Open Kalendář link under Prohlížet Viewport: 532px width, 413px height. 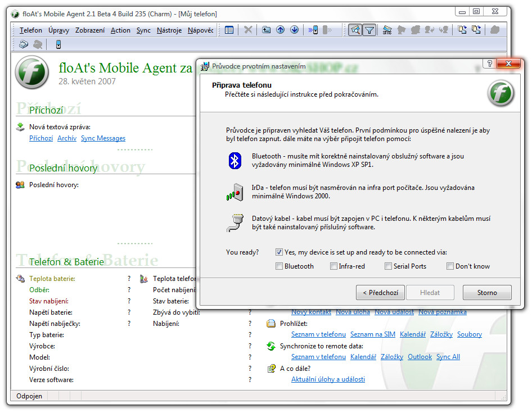point(413,334)
